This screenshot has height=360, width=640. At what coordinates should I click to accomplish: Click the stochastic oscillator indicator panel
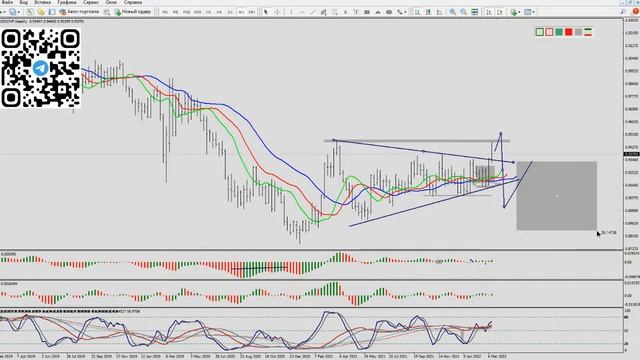[x=311, y=331]
